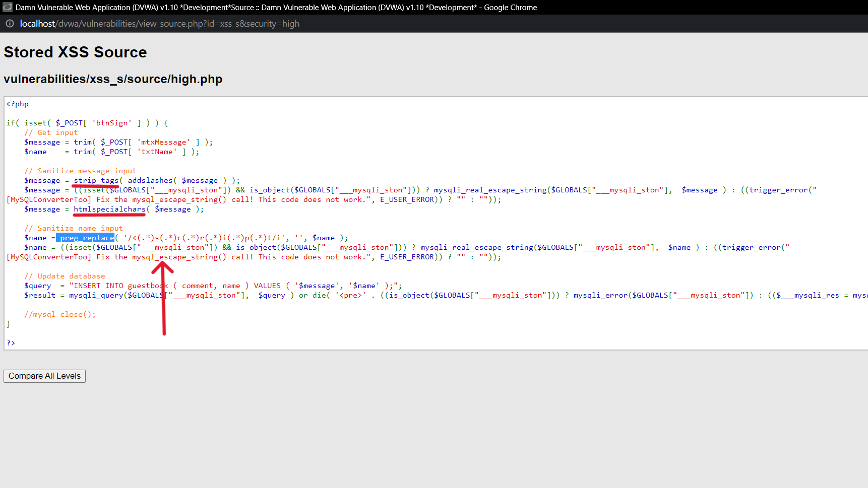Click the commented mysql_close() line
The height and width of the screenshot is (488, 868).
click(59, 314)
